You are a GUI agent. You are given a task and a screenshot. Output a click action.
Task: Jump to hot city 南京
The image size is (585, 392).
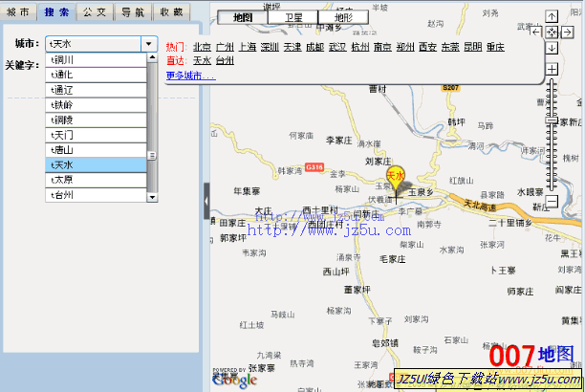[x=382, y=47]
